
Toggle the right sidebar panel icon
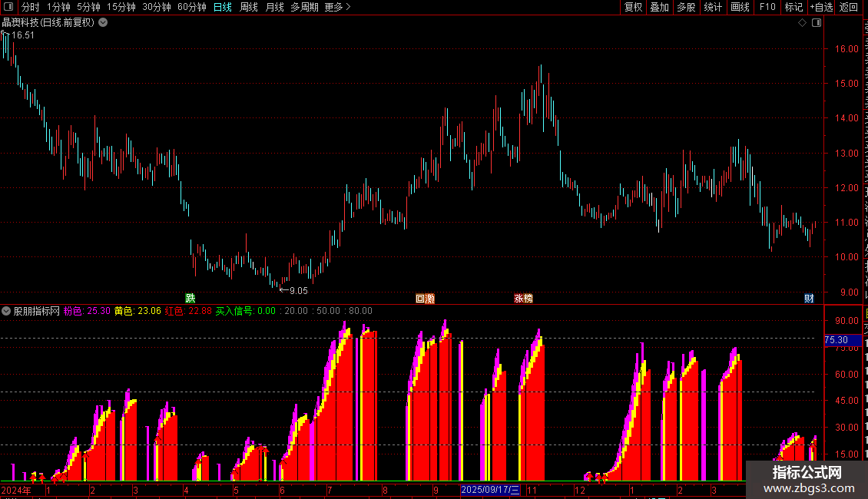[817, 23]
